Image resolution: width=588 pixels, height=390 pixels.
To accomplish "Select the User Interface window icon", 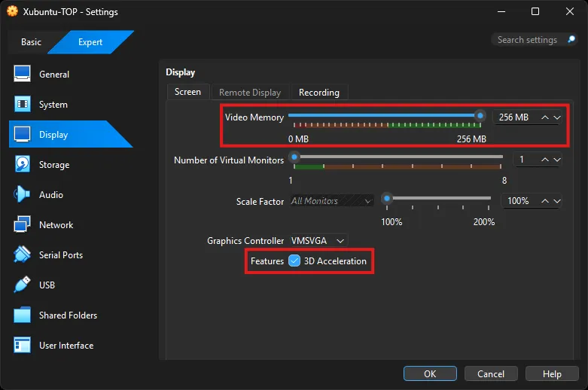I will click(x=22, y=345).
